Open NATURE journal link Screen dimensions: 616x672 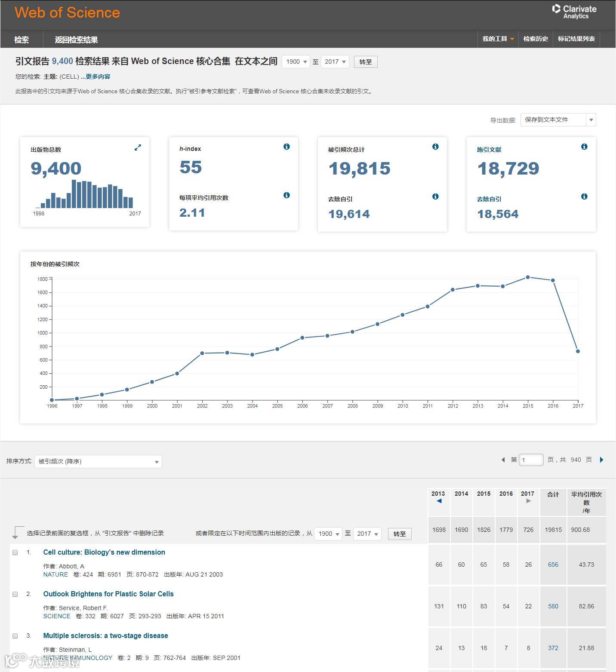(55, 574)
